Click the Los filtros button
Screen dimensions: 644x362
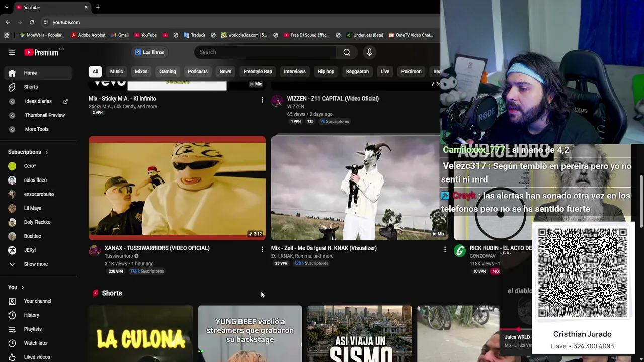(x=150, y=52)
